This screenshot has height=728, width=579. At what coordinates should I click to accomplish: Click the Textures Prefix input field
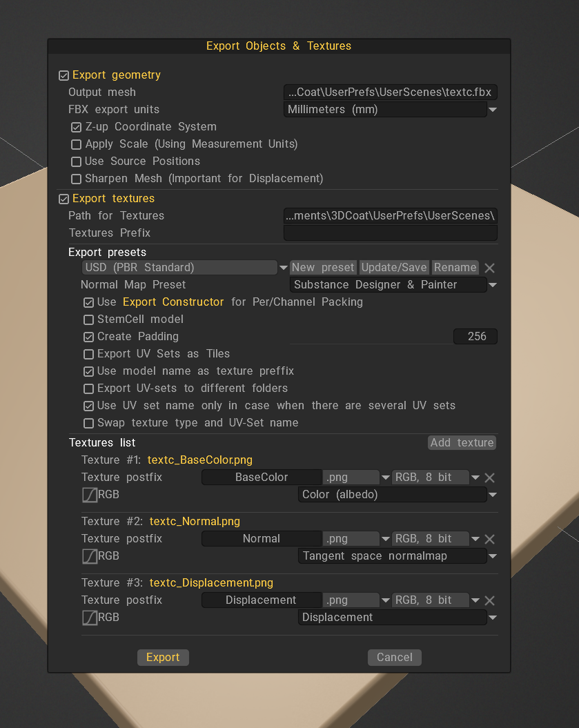click(391, 233)
